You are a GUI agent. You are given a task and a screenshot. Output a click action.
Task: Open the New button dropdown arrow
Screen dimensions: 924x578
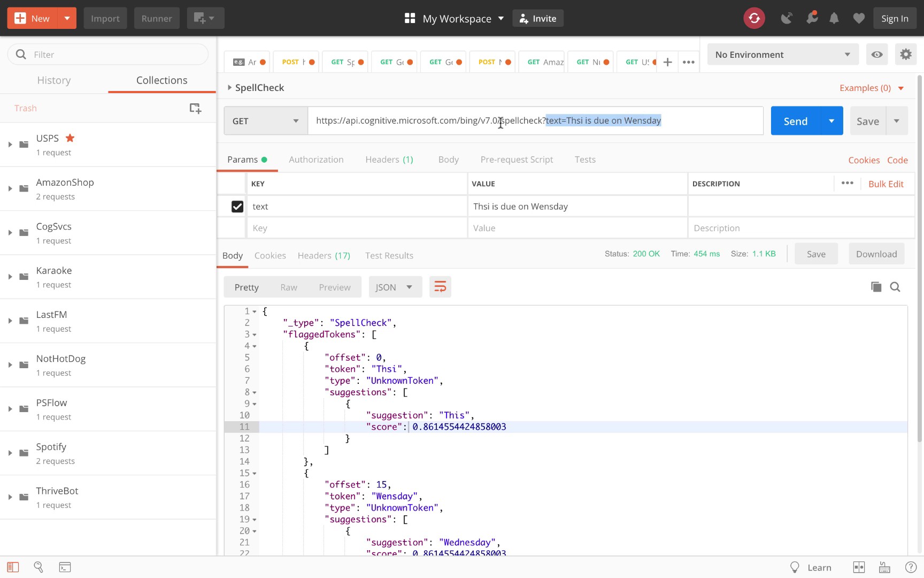click(x=67, y=18)
